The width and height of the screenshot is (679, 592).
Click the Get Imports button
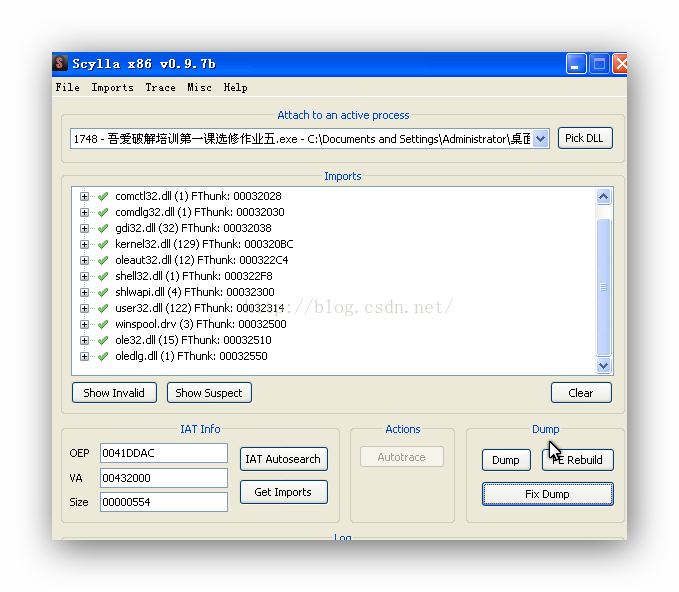pos(284,492)
